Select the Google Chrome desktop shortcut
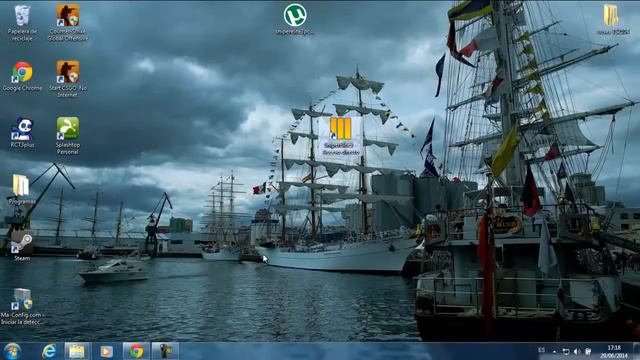The image size is (640, 360). click(x=22, y=76)
